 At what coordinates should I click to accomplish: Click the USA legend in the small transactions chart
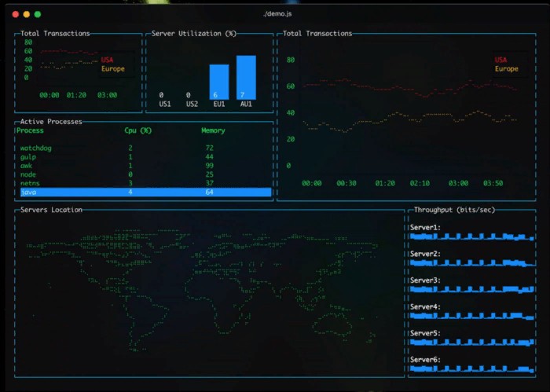[108, 60]
